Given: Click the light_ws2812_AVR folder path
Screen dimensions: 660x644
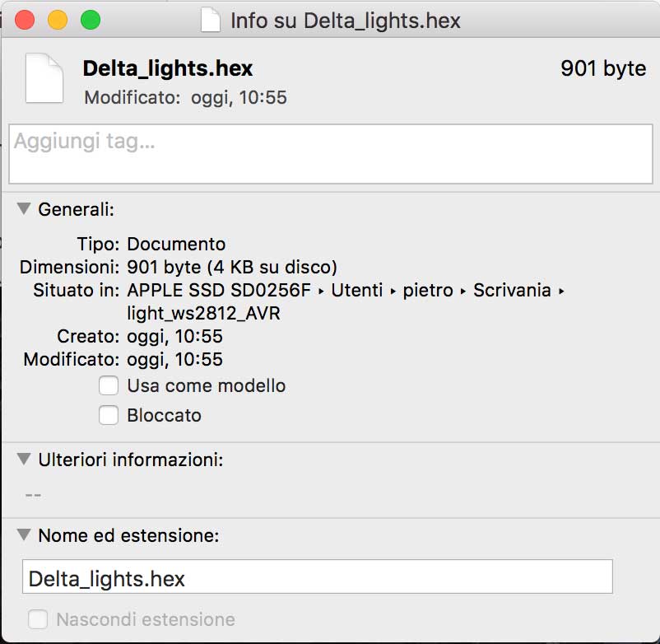Looking at the screenshot, I should coord(204,314).
